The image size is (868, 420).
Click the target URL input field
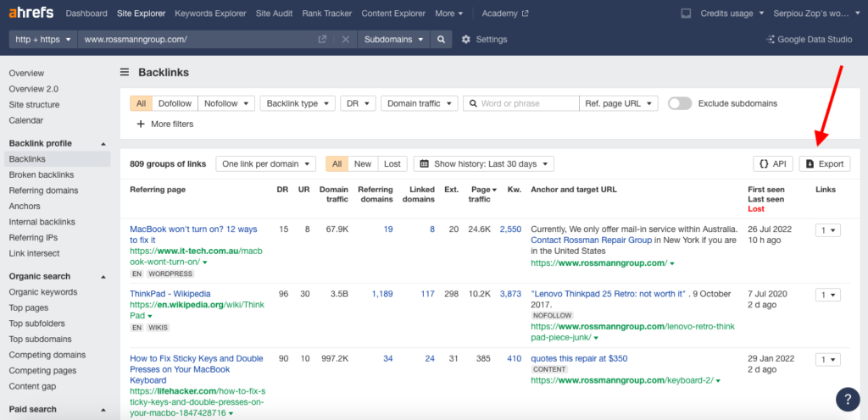pyautogui.click(x=197, y=40)
